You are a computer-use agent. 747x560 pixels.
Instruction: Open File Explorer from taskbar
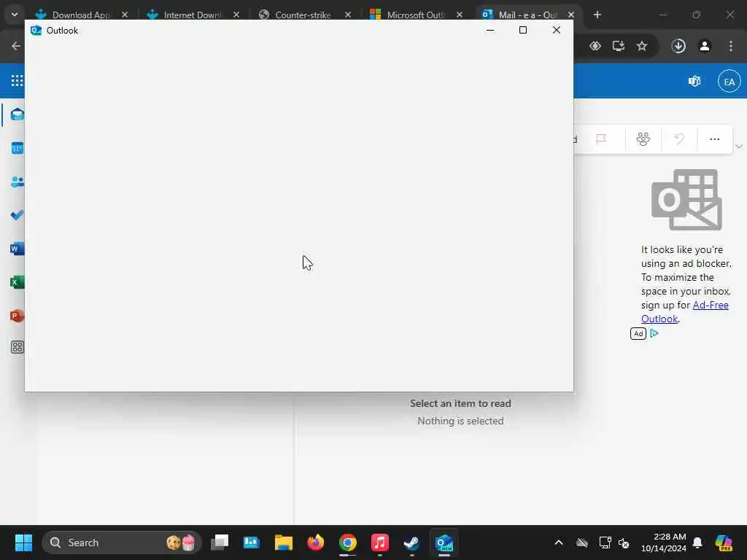coord(284,542)
